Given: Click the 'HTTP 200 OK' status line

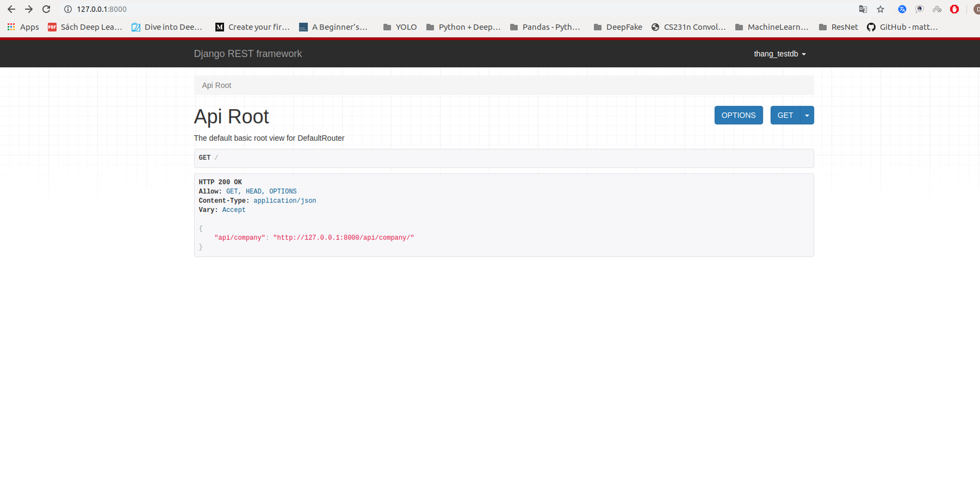Looking at the screenshot, I should [220, 182].
